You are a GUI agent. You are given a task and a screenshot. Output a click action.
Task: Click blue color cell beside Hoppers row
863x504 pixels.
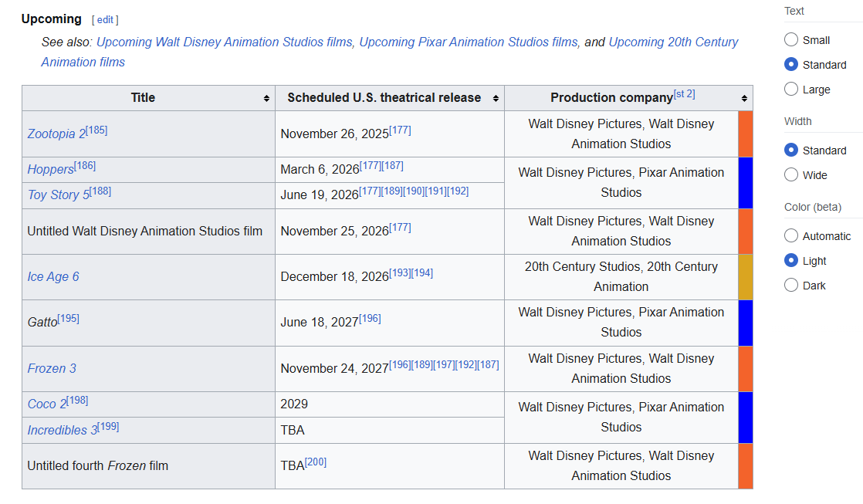point(745,183)
